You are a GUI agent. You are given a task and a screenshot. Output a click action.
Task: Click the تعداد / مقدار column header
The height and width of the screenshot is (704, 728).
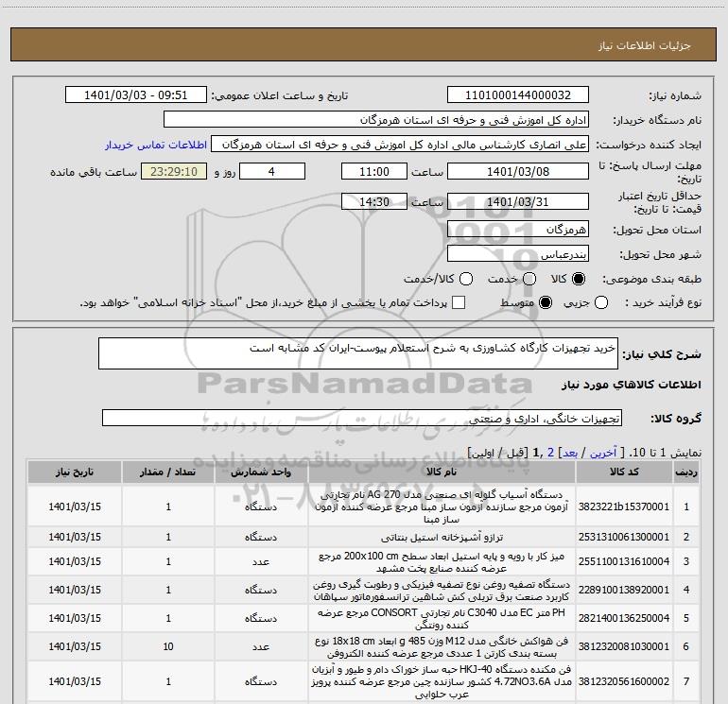(x=168, y=472)
